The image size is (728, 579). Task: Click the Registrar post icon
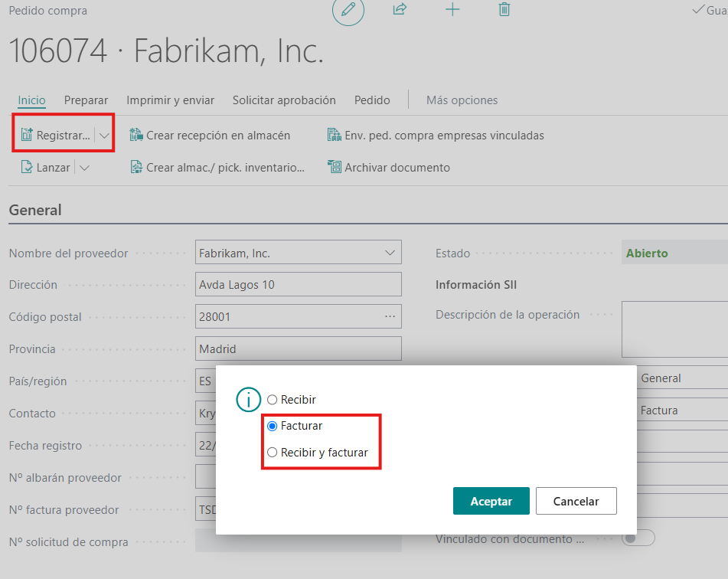pos(27,135)
